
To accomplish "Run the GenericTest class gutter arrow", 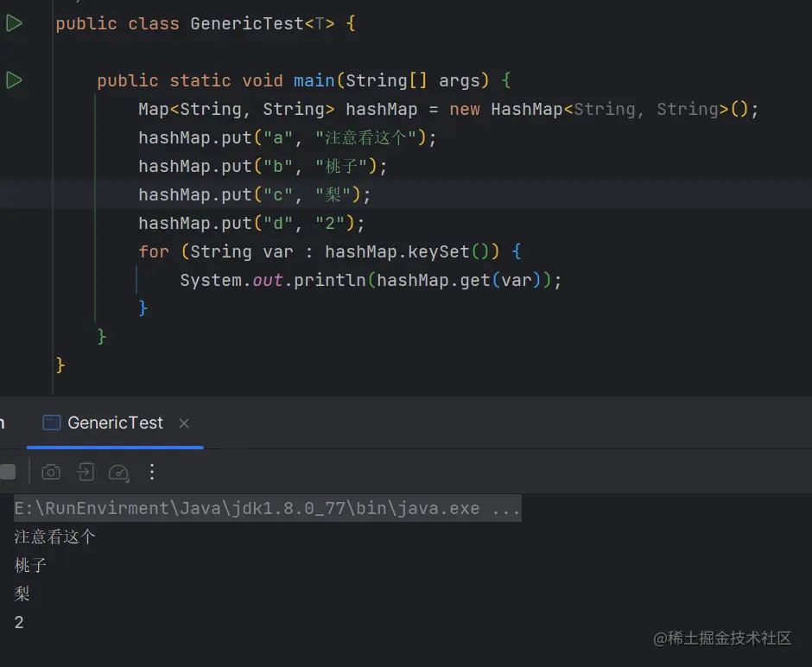I will coord(14,22).
